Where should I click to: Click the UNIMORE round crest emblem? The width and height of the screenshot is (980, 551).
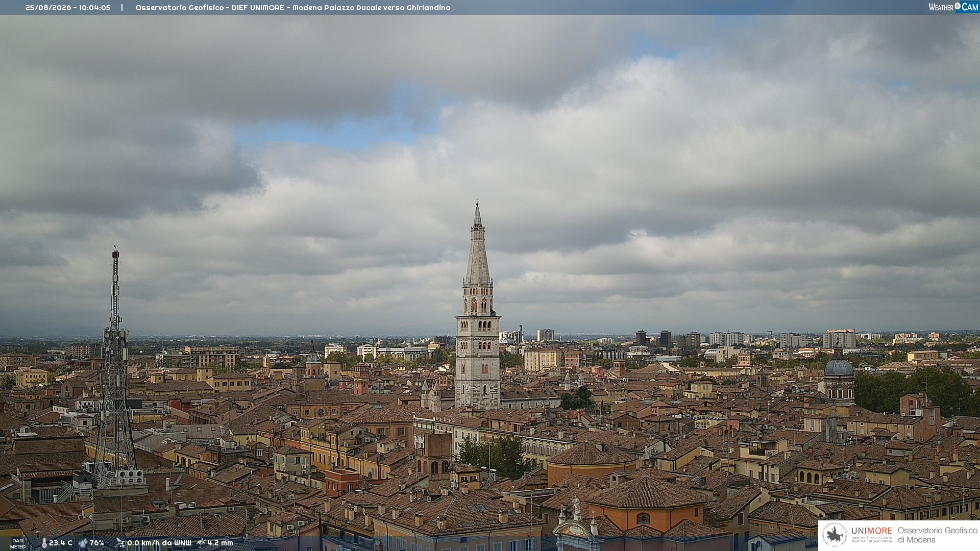click(x=835, y=535)
